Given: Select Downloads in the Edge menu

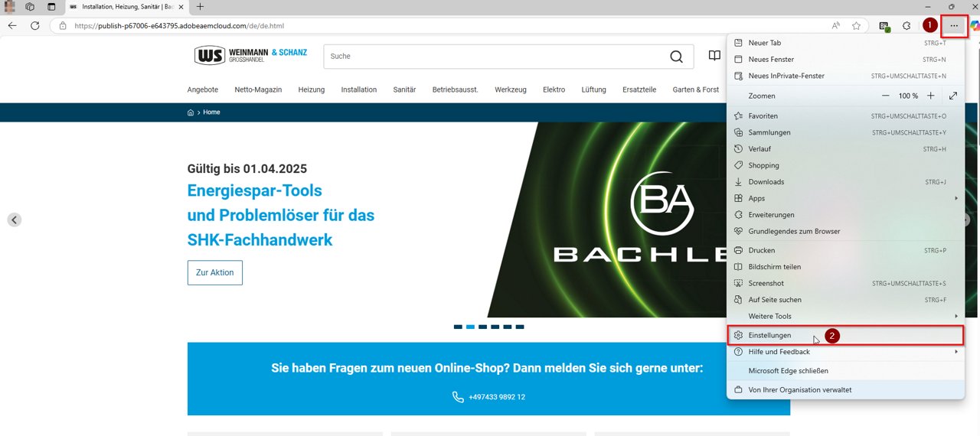Looking at the screenshot, I should click(766, 182).
